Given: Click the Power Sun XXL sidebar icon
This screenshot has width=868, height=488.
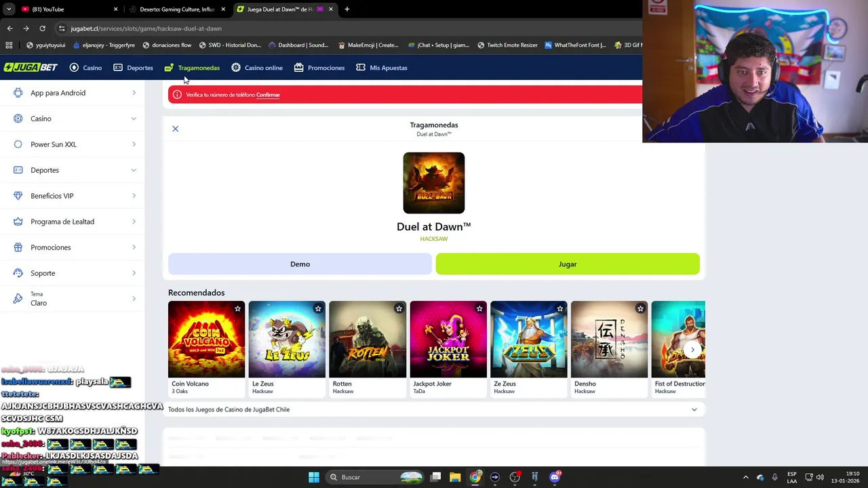Looking at the screenshot, I should point(18,144).
